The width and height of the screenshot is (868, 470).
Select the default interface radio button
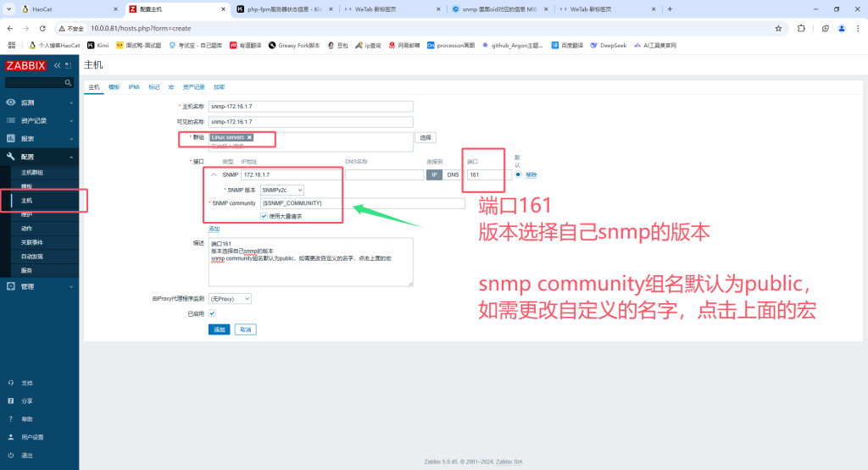pos(518,174)
